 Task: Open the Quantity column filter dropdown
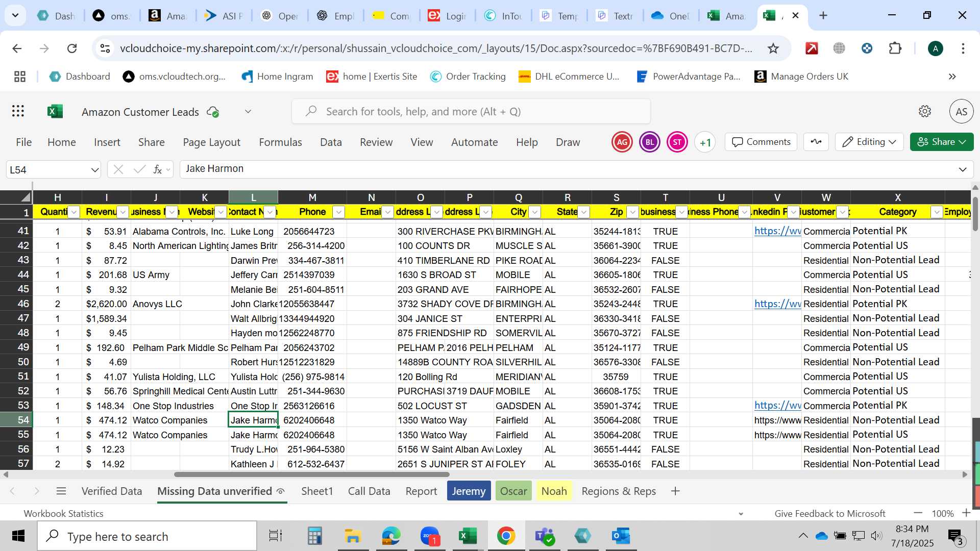tap(74, 212)
